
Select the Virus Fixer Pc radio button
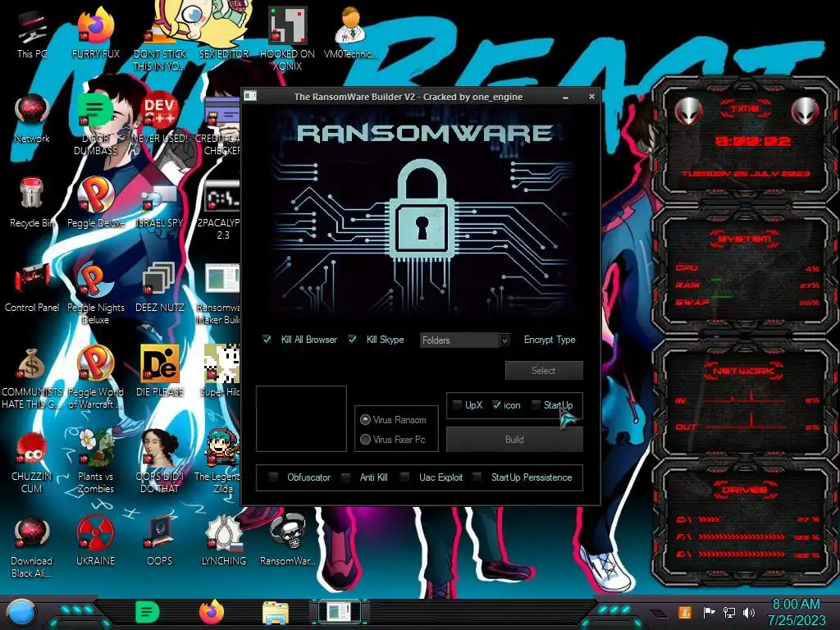[x=366, y=440]
